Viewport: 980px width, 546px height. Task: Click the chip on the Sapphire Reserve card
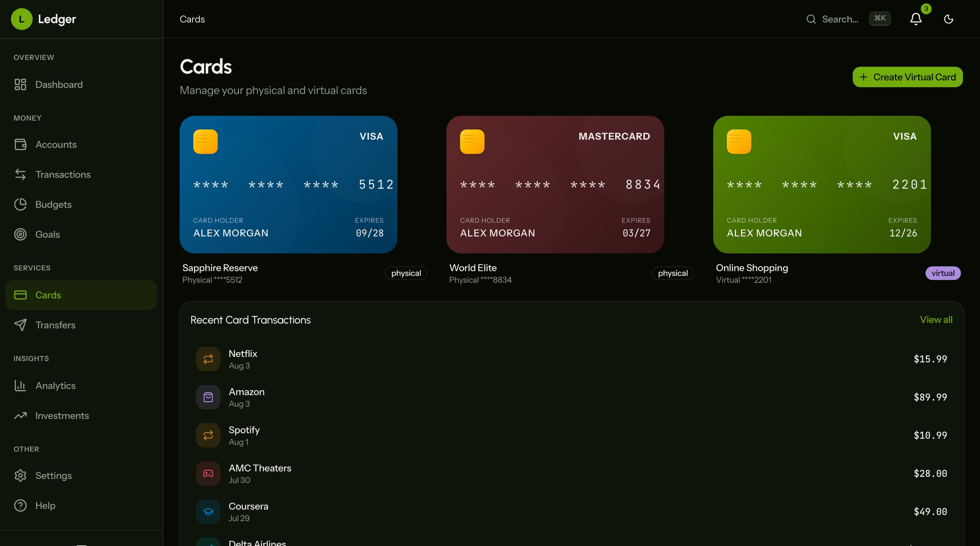[205, 141]
